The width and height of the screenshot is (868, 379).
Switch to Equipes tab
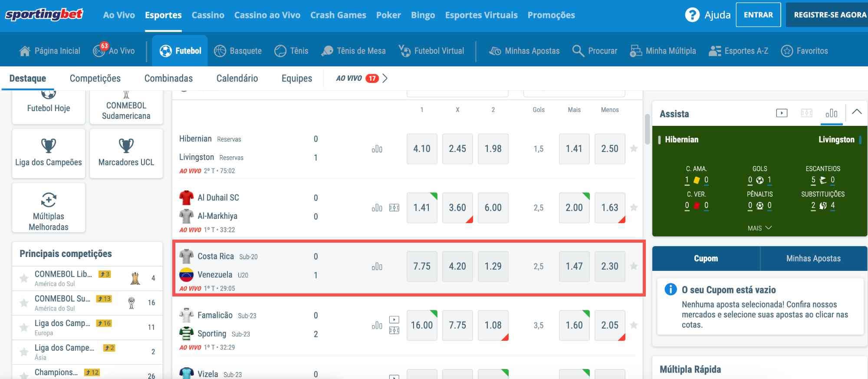(x=297, y=79)
